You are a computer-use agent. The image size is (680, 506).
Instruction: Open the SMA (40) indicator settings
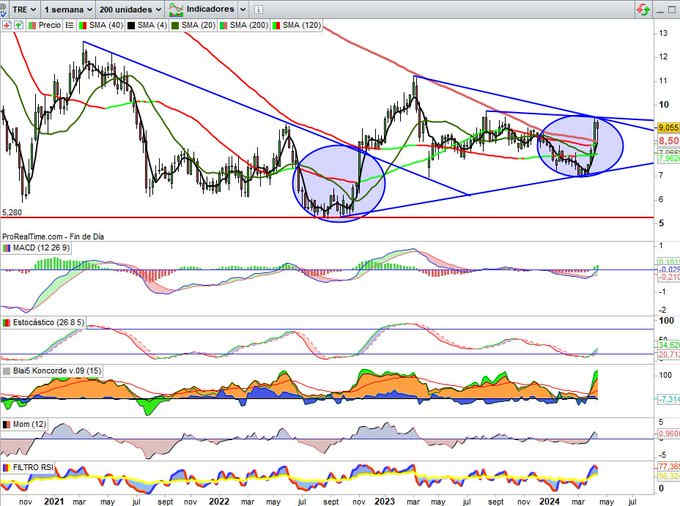106,26
